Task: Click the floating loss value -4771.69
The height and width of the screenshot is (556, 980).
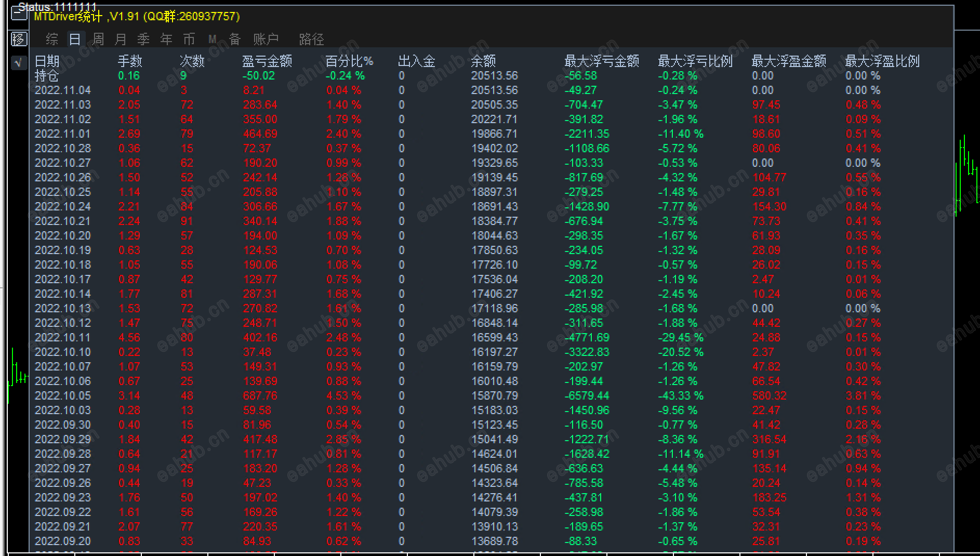Action: click(x=587, y=338)
